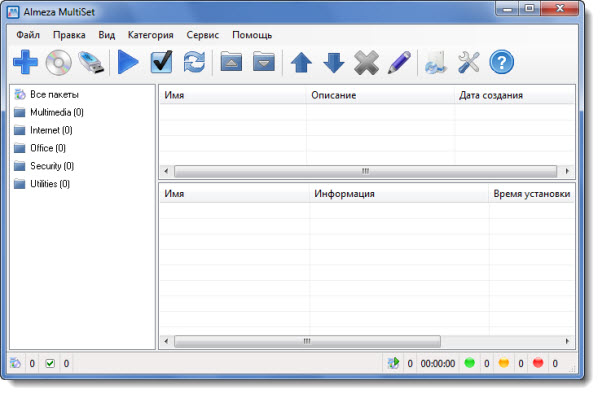Click the CD disc creation icon
The width and height of the screenshot is (600, 395).
coord(59,62)
